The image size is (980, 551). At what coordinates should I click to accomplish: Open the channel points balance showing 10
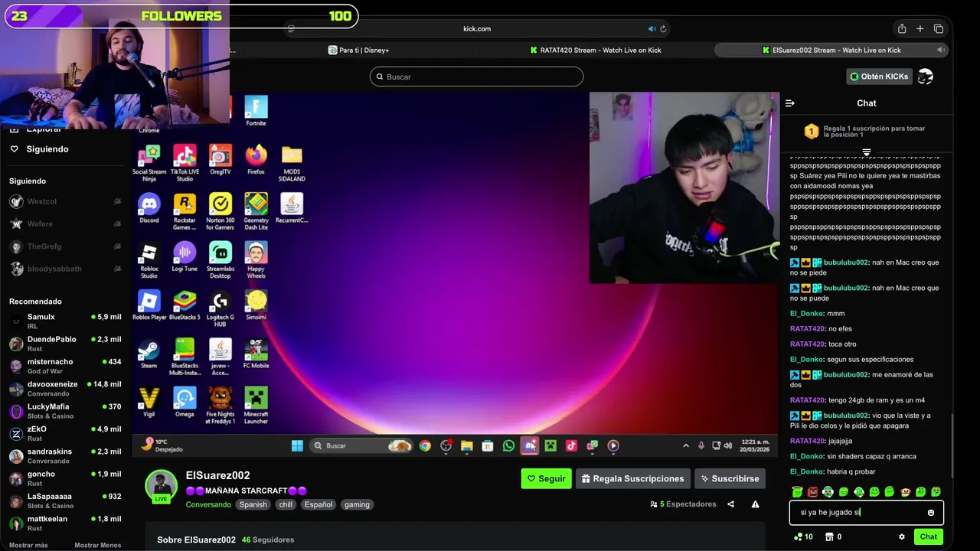804,537
